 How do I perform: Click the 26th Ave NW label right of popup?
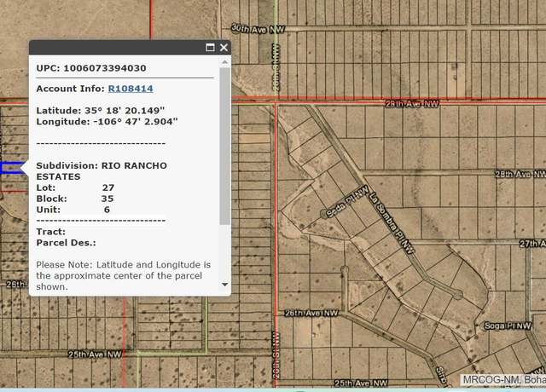(x=311, y=313)
